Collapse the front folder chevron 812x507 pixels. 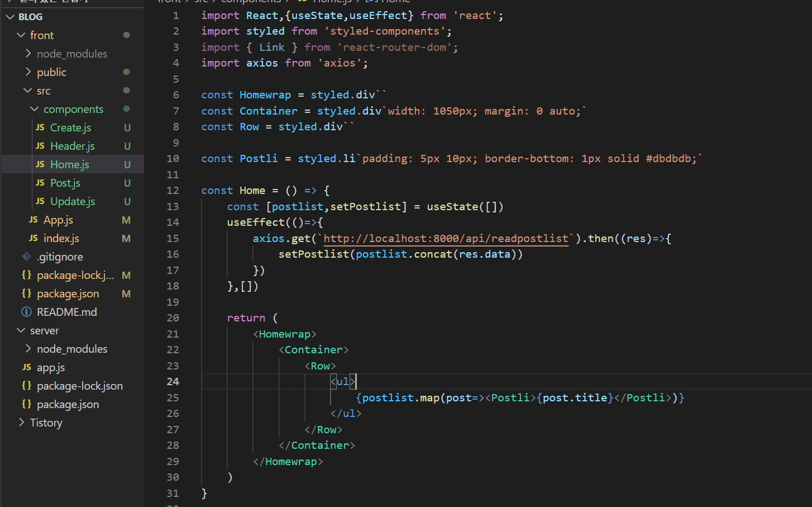21,35
